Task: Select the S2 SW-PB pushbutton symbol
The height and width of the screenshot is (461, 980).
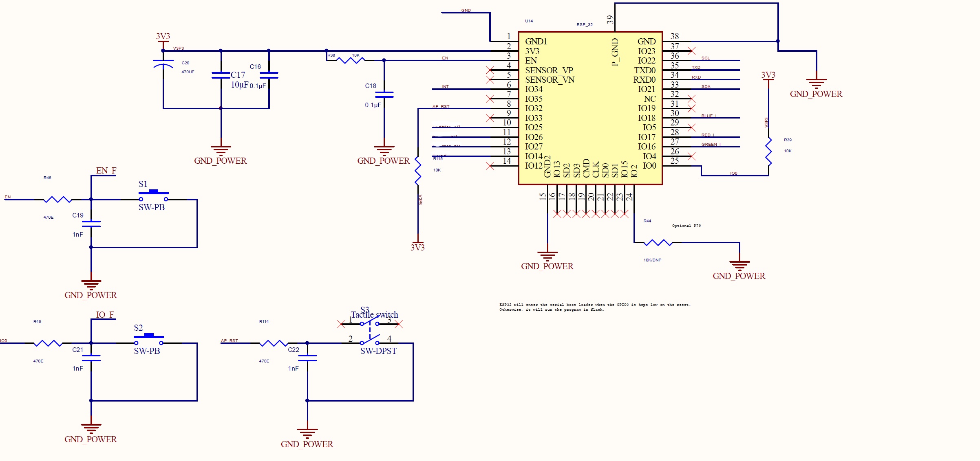Action: point(149,340)
